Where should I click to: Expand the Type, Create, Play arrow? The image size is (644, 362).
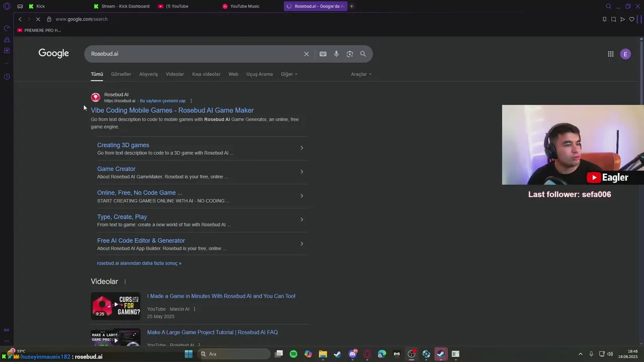click(x=301, y=219)
